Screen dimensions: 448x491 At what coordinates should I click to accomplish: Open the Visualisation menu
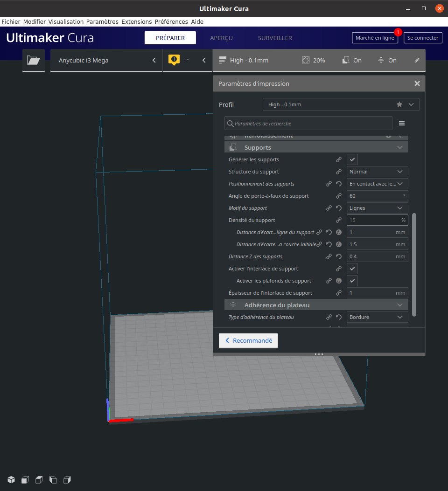pyautogui.click(x=66, y=21)
